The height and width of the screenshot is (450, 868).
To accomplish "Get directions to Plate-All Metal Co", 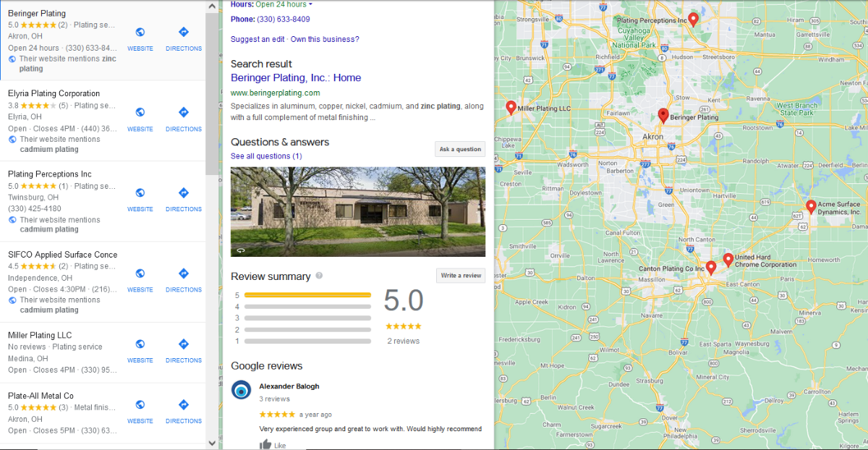I will tap(184, 405).
